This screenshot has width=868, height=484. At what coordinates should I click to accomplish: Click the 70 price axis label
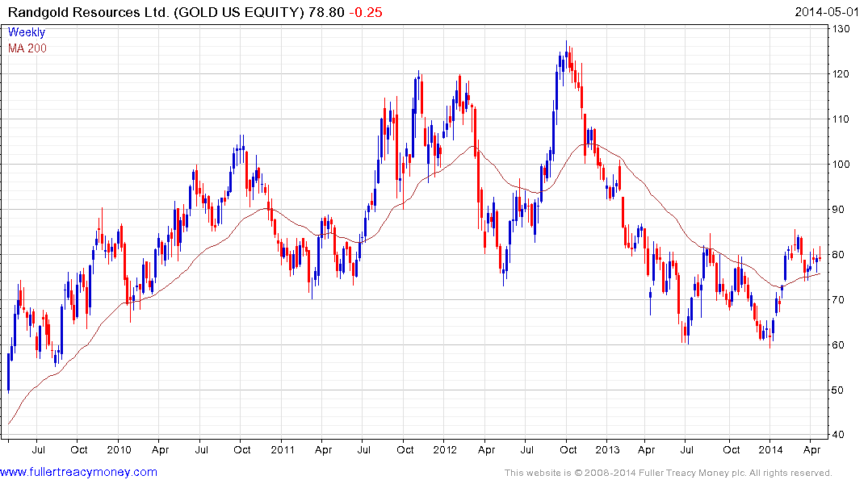(838, 300)
